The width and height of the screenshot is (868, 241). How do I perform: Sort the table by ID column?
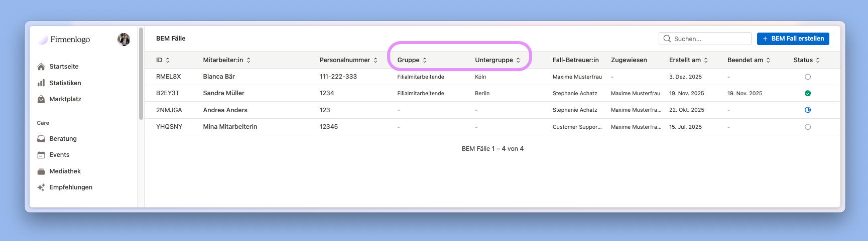pos(163,60)
